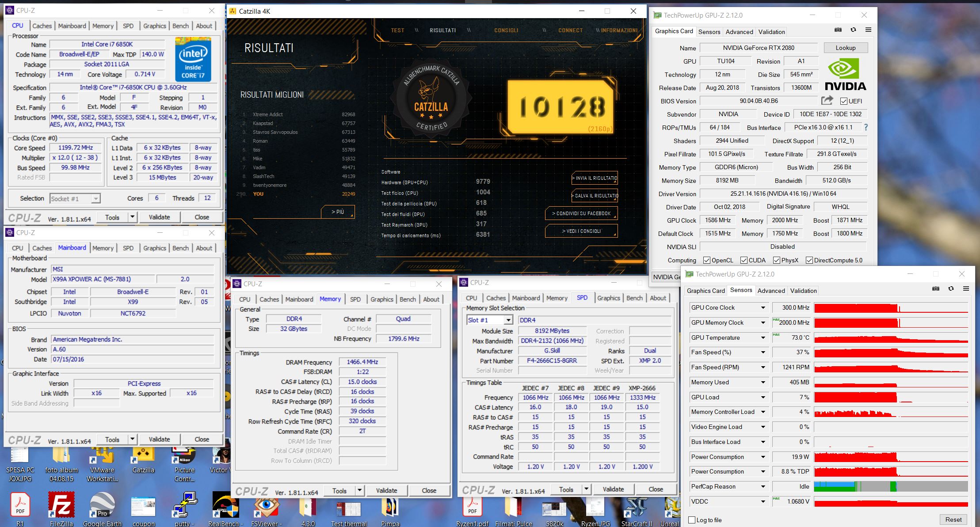Switch to the Bench tab in CPU-Z SPD window
Screen dimensions: 980x527
[x=634, y=298]
